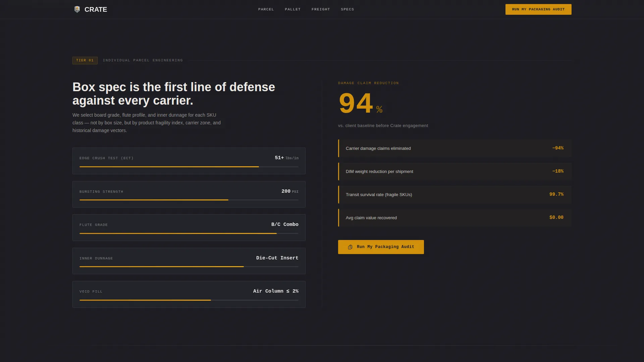Click the $0.00 value
644x362 pixels.
[x=556, y=218]
